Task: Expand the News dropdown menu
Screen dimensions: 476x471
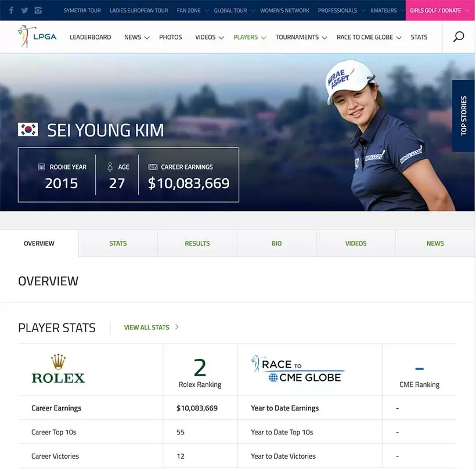Action: [x=136, y=37]
